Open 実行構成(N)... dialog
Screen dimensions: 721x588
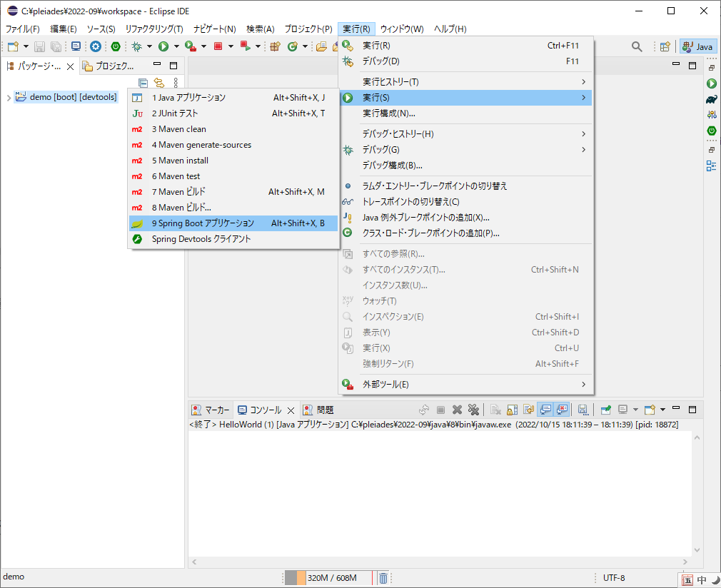466,113
